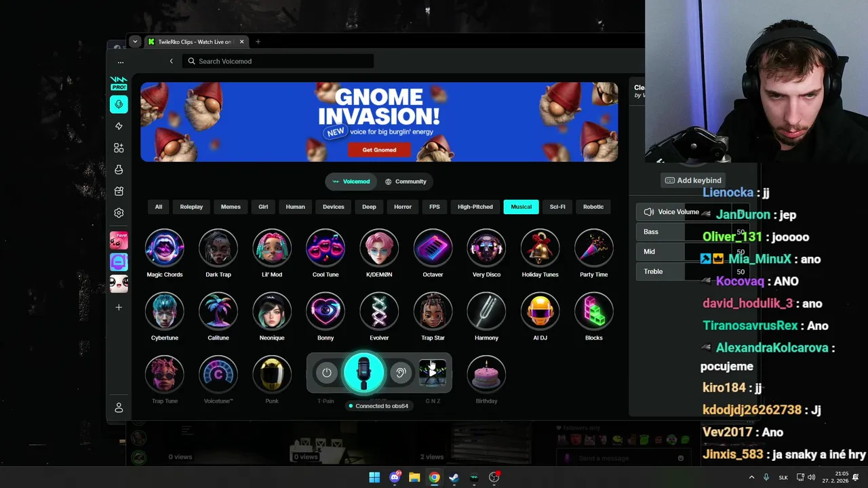Open Voicemod settings gear in sidebar
The image size is (868, 488).
tap(119, 213)
